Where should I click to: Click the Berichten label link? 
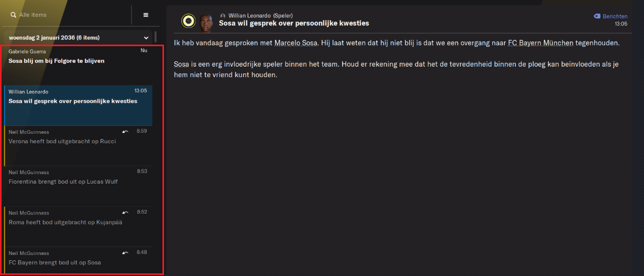coord(615,16)
